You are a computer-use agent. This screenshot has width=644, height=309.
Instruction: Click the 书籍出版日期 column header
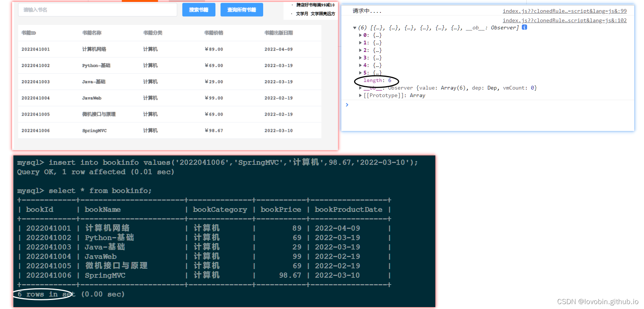coord(279,33)
